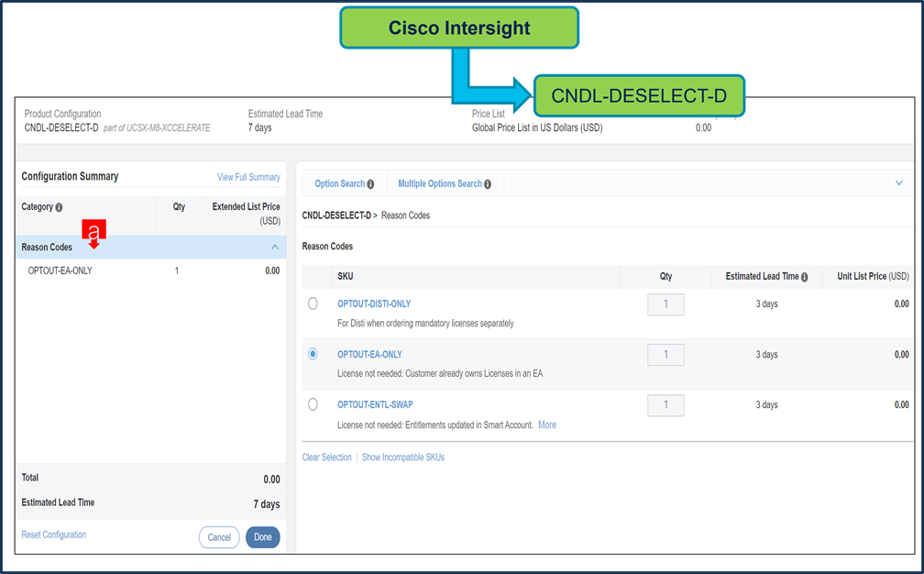Click the '3 days' lead time for OPTOUT-DISTI-ONLY
This screenshot has height=574, width=924.
click(x=766, y=304)
